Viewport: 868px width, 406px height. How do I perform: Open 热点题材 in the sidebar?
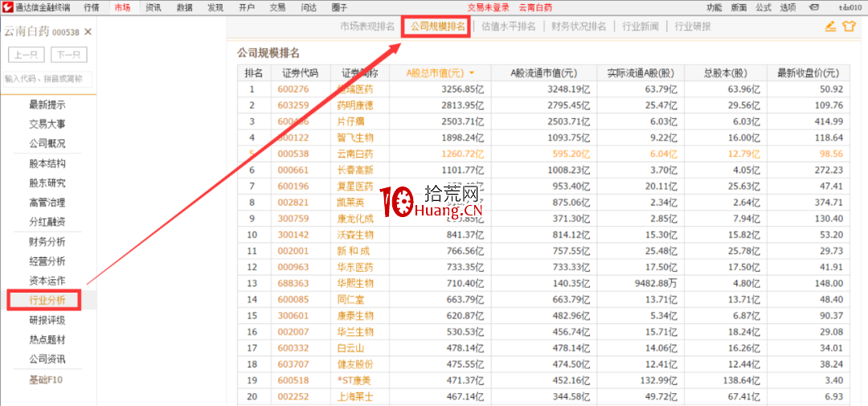47,339
